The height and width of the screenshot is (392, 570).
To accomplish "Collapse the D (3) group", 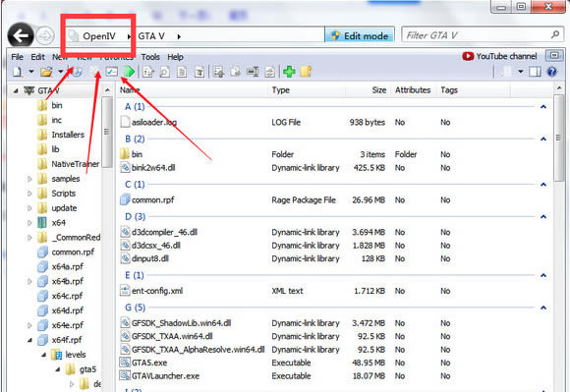I will [543, 217].
